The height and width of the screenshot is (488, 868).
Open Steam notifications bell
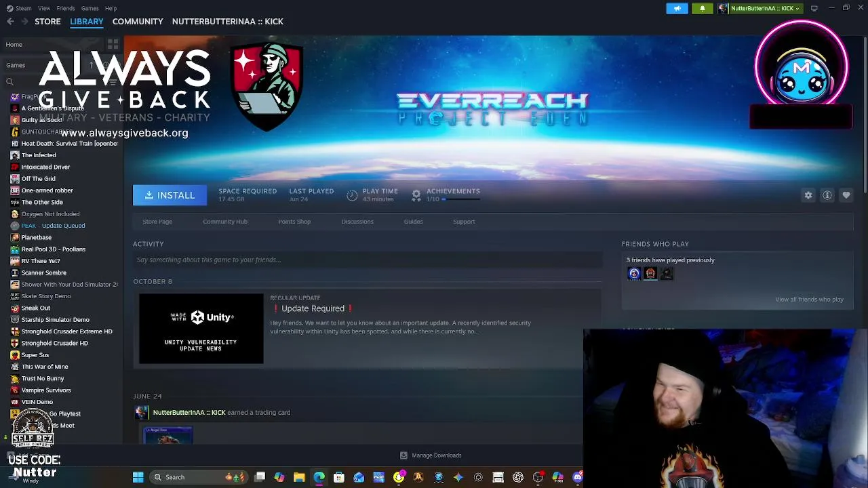(703, 8)
